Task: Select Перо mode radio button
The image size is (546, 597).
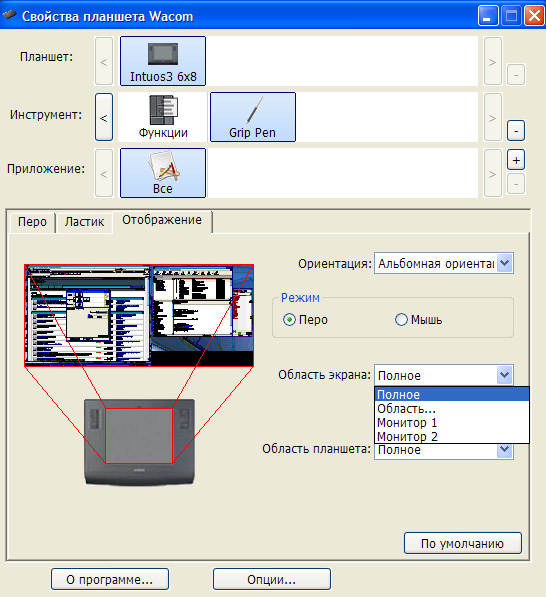Action: (x=289, y=319)
